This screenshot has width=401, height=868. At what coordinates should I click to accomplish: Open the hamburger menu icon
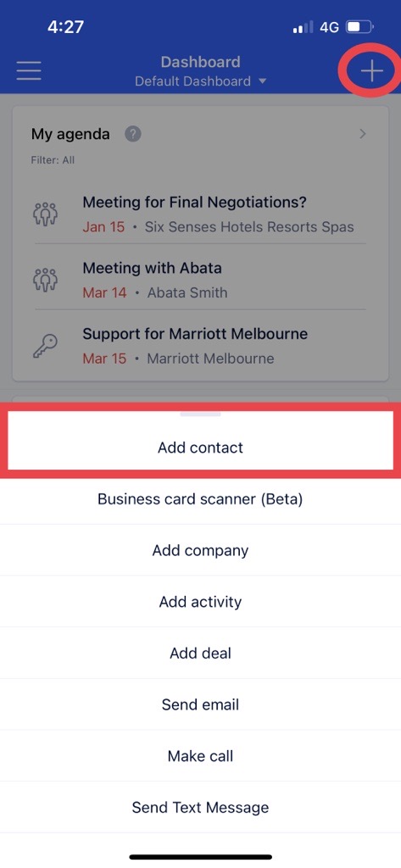pos(29,71)
